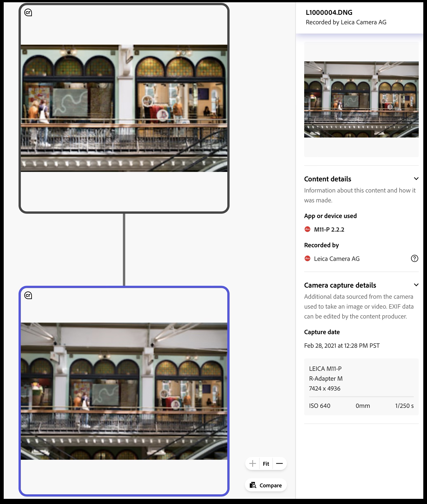
Task: Click Content Credentials icon on top image card
Action: 28,13
